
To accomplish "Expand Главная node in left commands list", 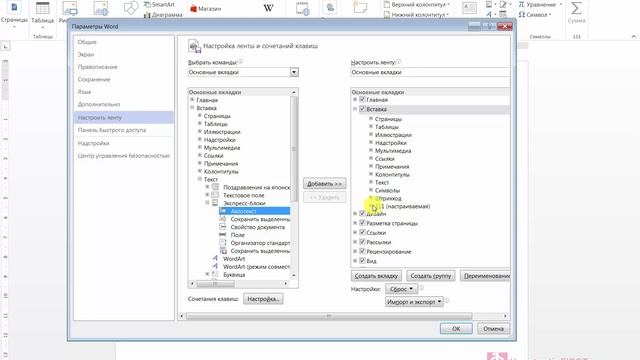I will 192,100.
